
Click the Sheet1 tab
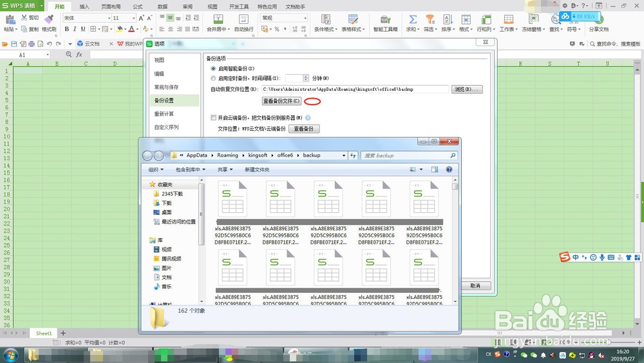coord(44,333)
